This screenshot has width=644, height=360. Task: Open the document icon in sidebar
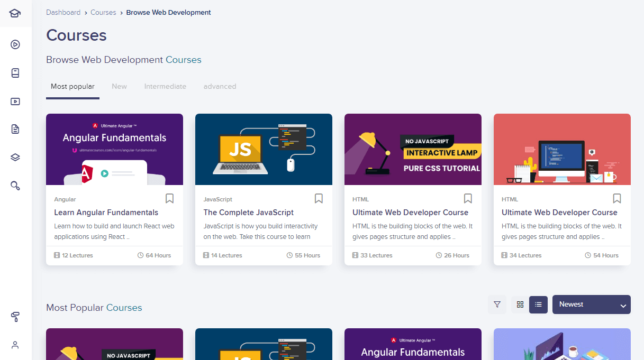tap(15, 129)
